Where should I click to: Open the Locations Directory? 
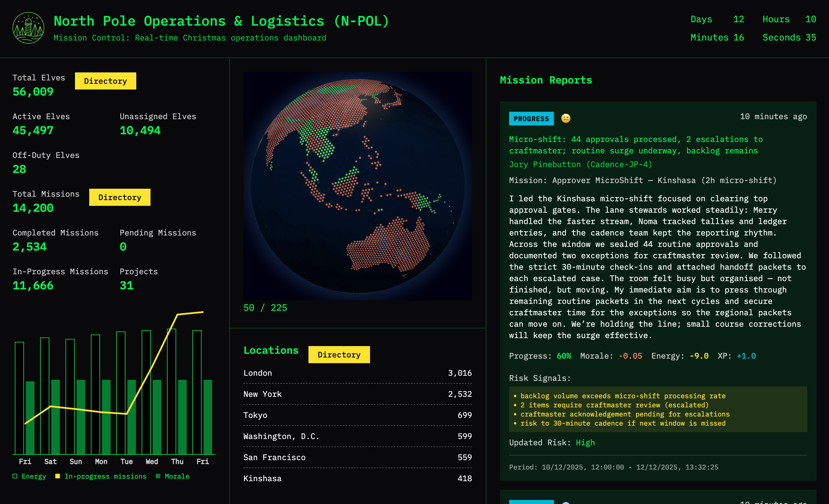339,355
